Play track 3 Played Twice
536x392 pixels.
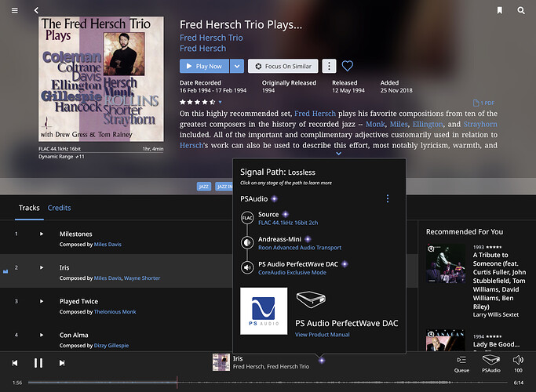tap(42, 301)
